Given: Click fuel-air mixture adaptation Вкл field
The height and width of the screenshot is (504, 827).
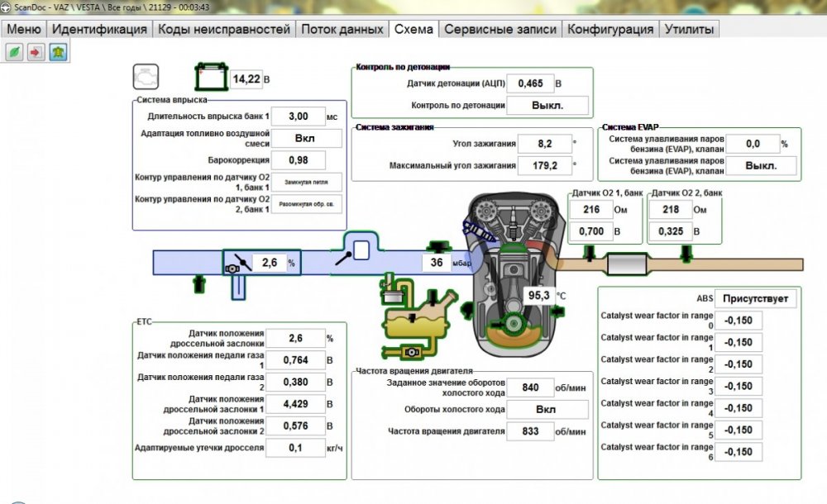Looking at the screenshot, I should tap(305, 138).
